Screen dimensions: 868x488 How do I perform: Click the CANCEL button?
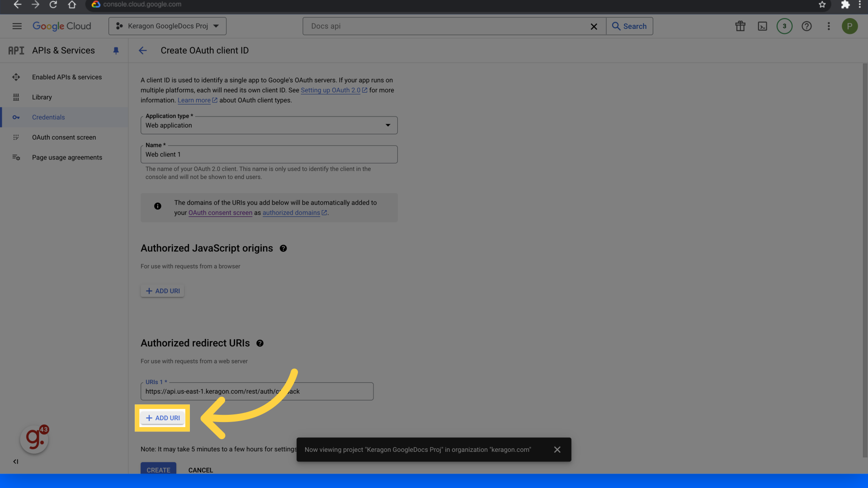point(200,470)
